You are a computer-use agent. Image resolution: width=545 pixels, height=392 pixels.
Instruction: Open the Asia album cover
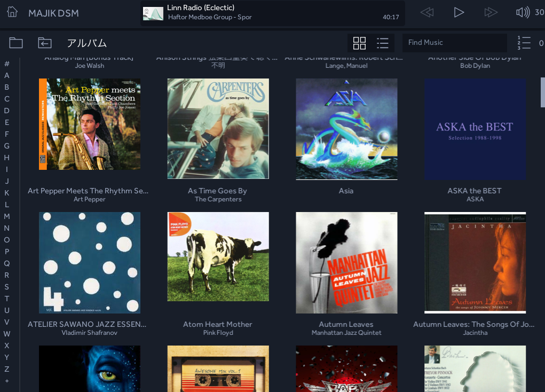coord(346,129)
